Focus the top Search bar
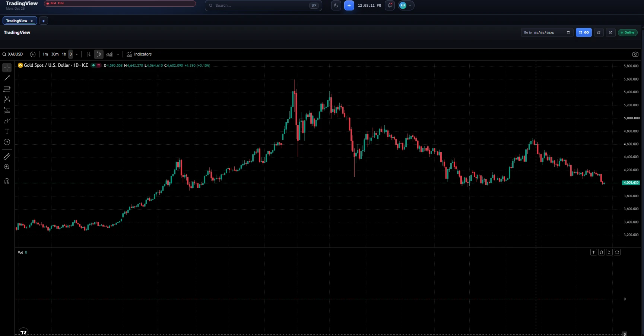 tap(263, 6)
